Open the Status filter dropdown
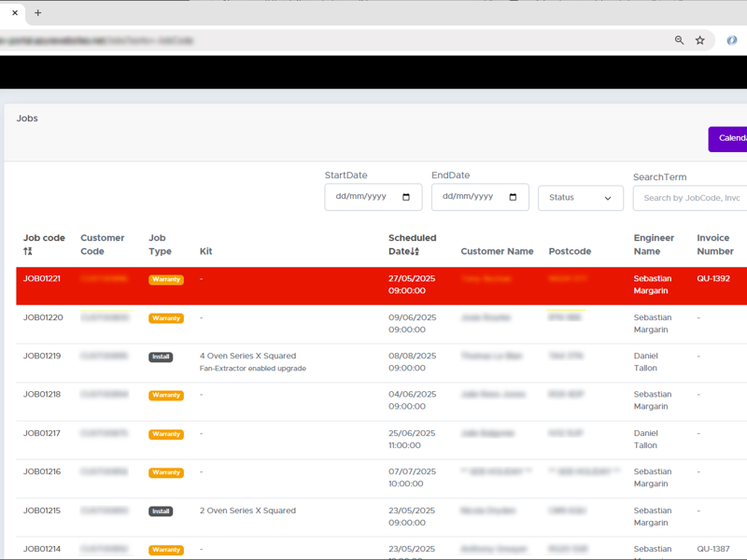This screenshot has width=747, height=560. point(579,197)
